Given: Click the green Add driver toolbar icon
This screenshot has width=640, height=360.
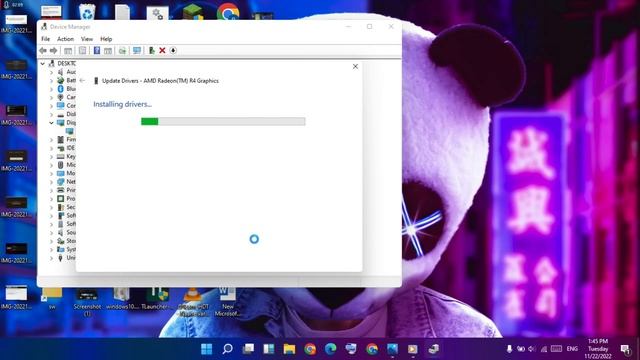Looking at the screenshot, I should coord(151,51).
